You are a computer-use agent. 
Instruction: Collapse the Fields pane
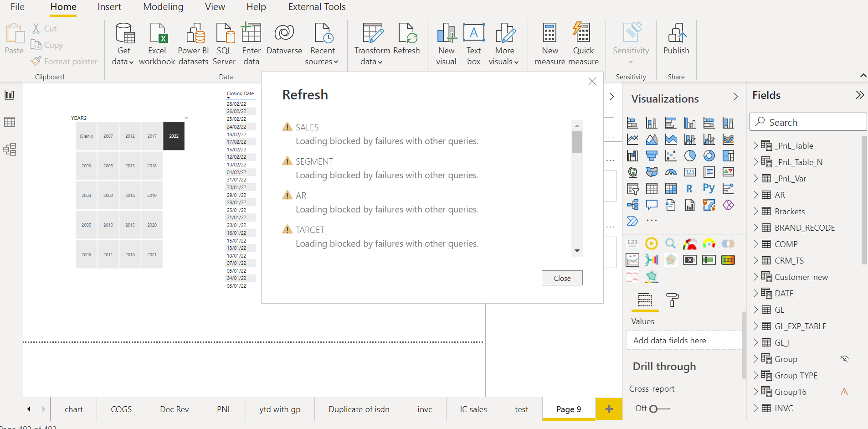[860, 95]
